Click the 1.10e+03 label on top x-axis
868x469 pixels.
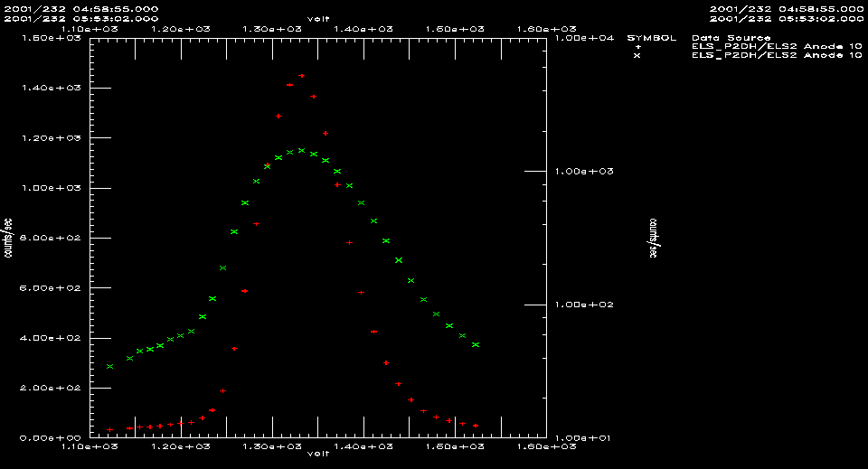point(90,29)
